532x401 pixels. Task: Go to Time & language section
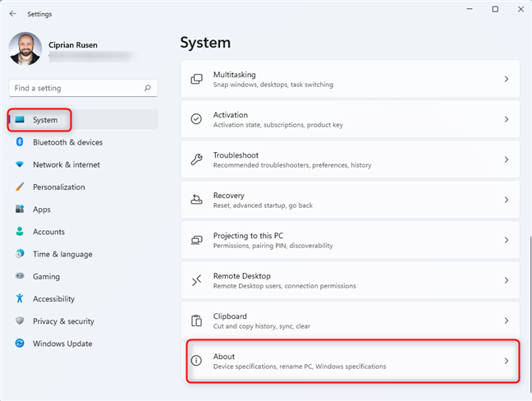62,255
